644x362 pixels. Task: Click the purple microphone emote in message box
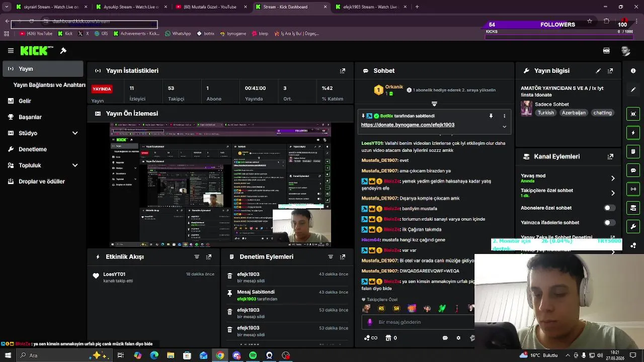[370, 322]
